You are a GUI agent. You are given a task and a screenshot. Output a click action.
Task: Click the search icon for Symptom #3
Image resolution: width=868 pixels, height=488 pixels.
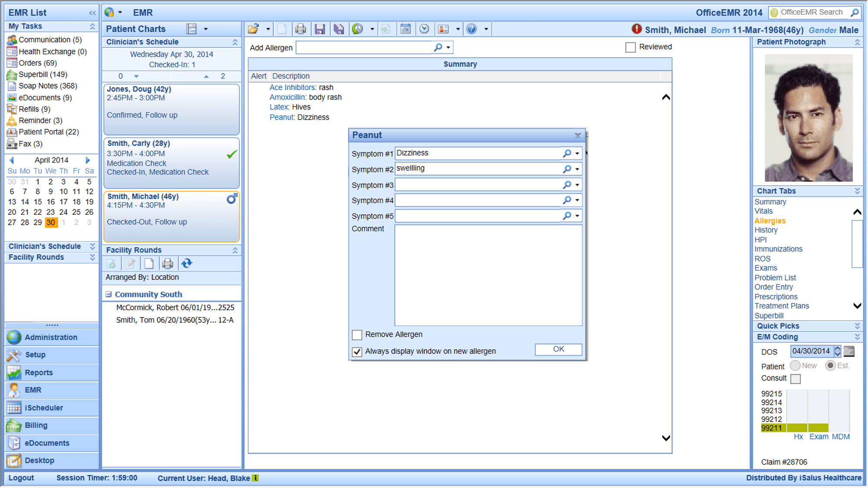[567, 185]
